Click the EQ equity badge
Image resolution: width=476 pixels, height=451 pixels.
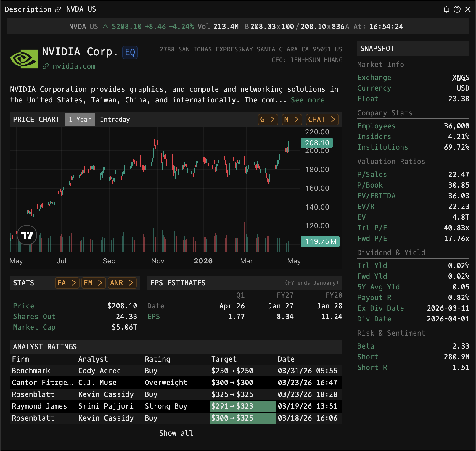[130, 52]
